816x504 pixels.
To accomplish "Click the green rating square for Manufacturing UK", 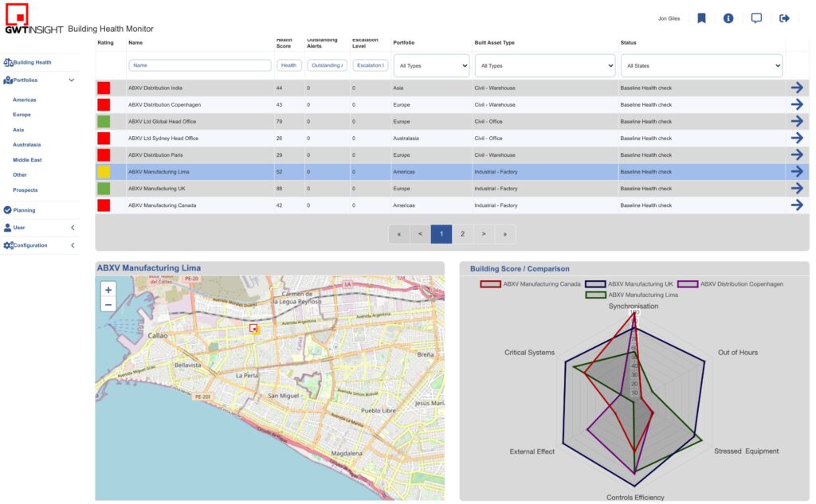I will [104, 188].
